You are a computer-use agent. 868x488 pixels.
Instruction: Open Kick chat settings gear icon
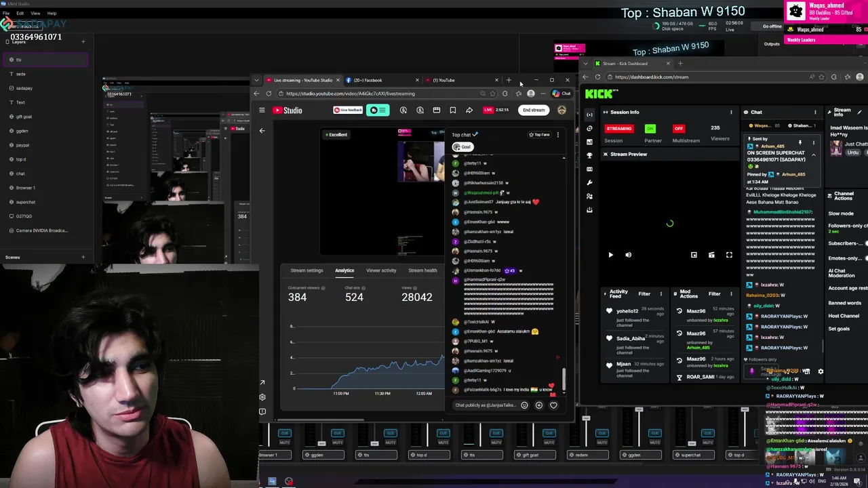[821, 371]
